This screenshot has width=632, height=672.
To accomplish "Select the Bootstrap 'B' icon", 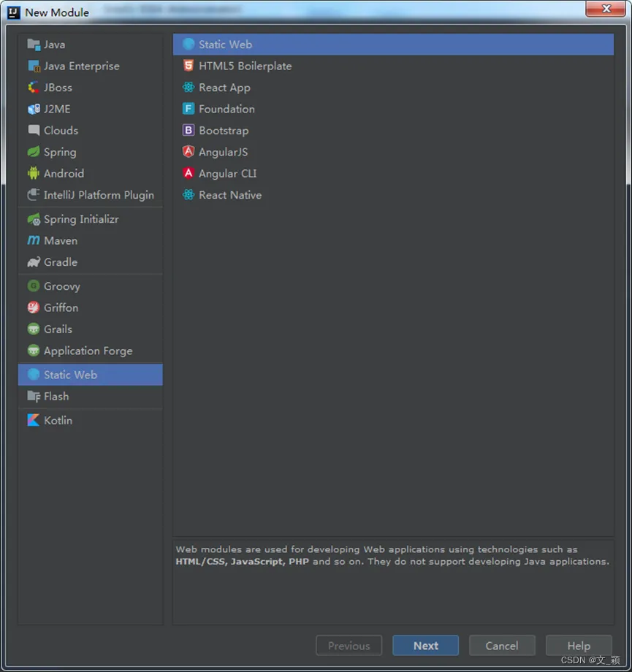I will click(x=189, y=131).
